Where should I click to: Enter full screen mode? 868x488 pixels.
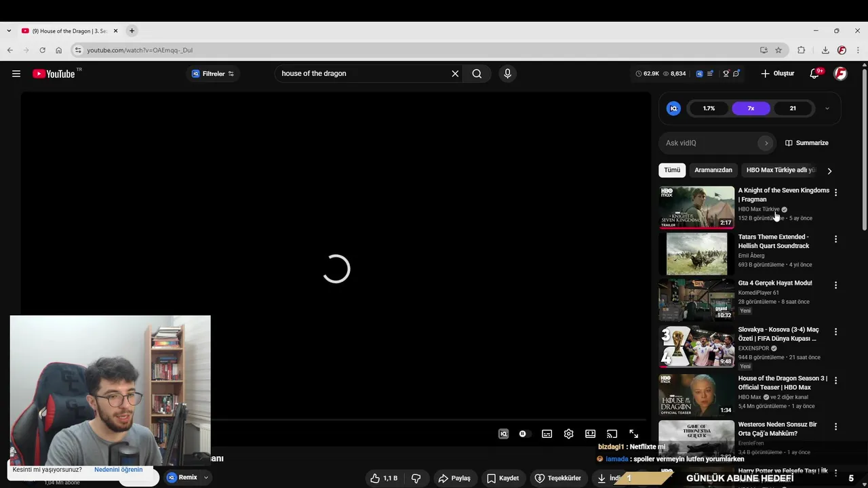[x=633, y=434]
